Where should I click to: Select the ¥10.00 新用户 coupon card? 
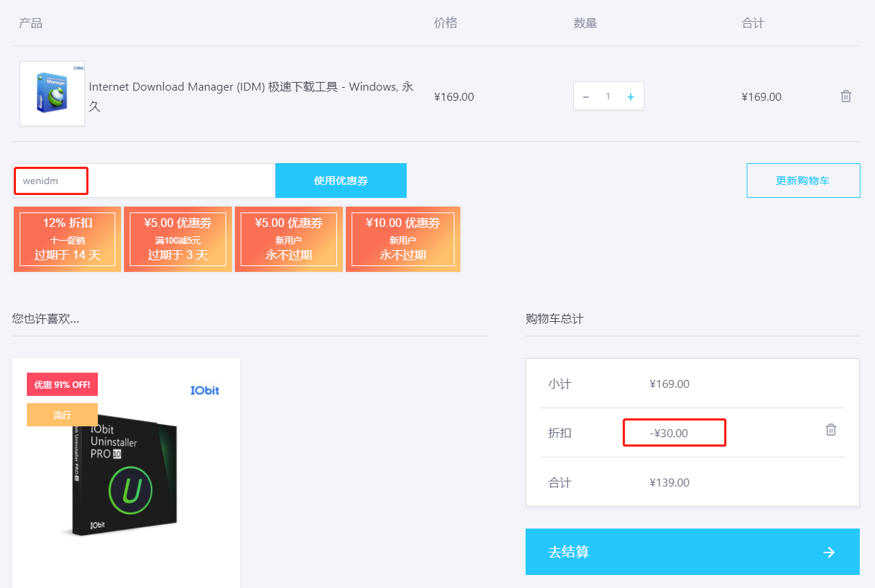(402, 239)
